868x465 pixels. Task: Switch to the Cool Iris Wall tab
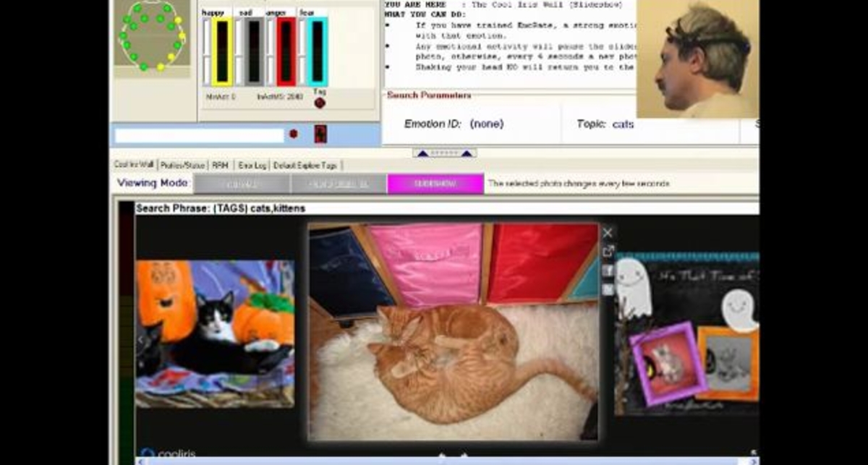(x=134, y=166)
